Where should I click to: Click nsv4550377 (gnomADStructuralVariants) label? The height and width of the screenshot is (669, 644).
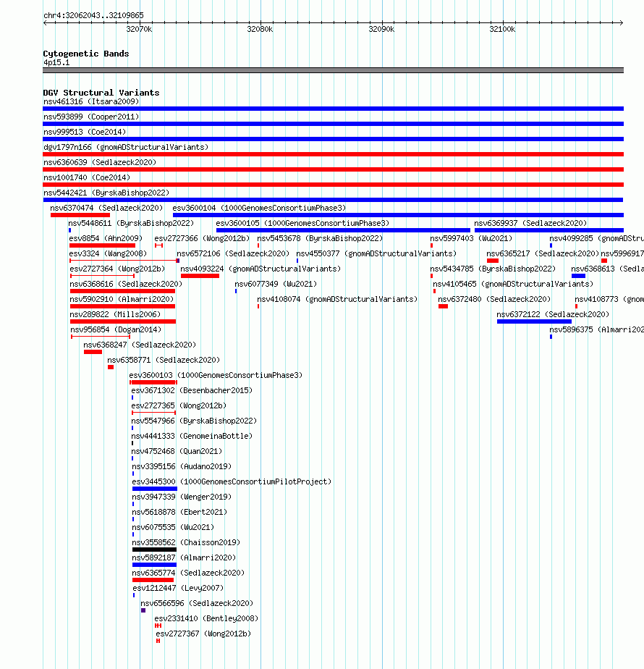tap(376, 253)
